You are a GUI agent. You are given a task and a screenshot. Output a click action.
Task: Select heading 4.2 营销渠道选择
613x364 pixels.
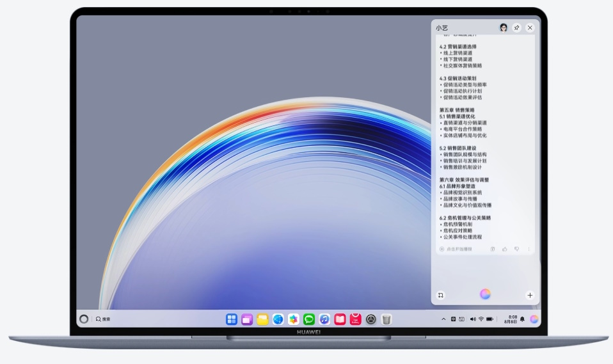[x=458, y=47]
